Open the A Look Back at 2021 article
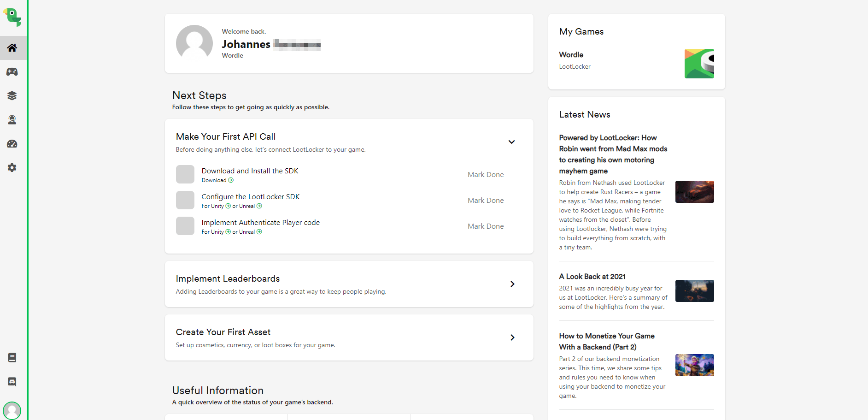The width and height of the screenshot is (868, 420). [x=592, y=277]
